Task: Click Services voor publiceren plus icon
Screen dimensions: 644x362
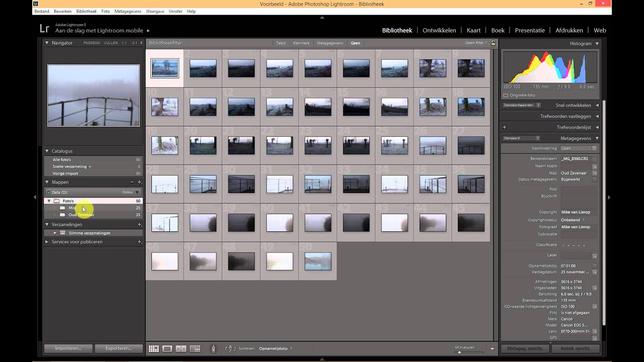Action: [x=140, y=242]
